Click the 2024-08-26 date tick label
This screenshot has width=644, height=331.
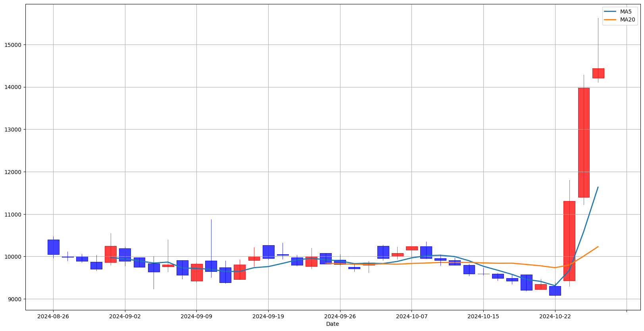click(53, 316)
